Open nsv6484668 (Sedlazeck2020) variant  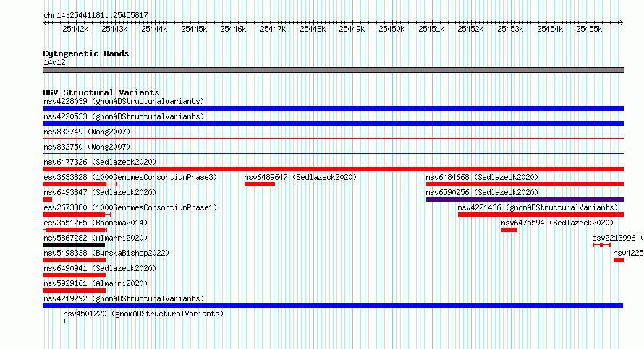tap(482, 177)
